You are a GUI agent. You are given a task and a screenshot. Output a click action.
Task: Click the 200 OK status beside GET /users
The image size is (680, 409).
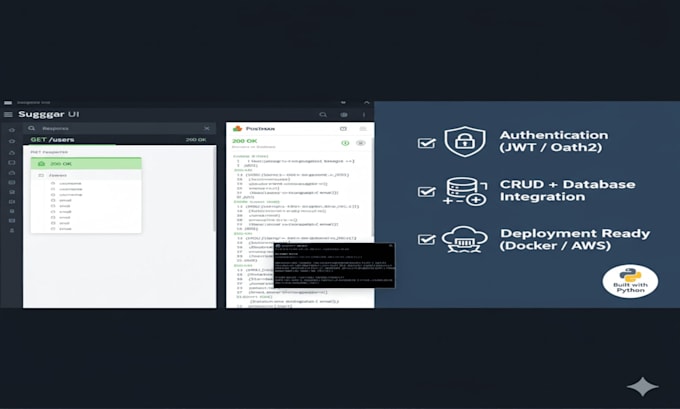[196, 140]
